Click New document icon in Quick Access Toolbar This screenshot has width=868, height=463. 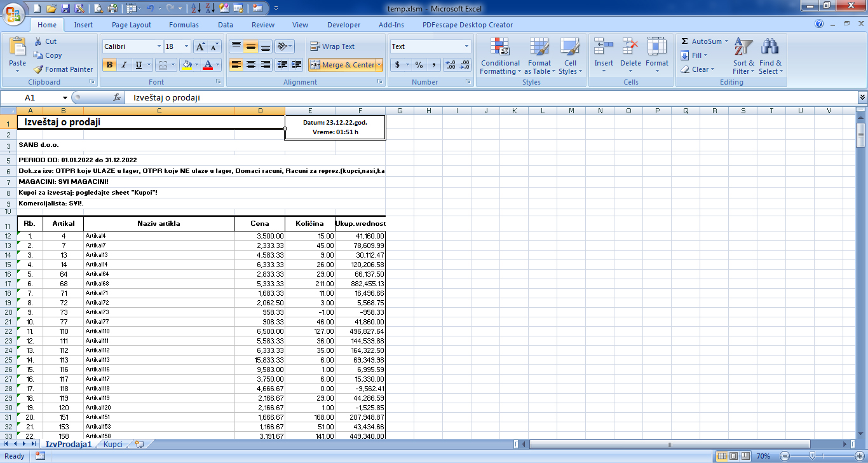37,8
